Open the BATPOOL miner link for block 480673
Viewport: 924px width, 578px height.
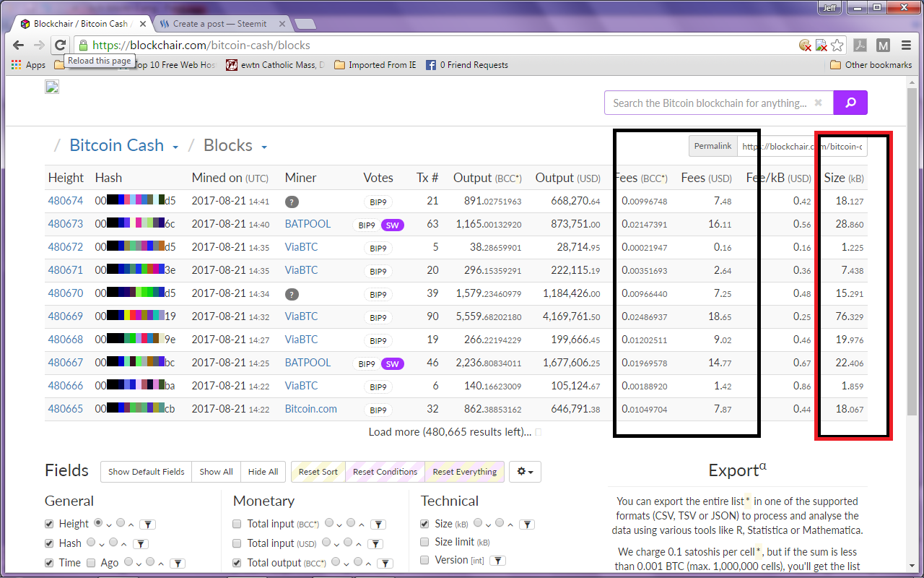308,224
